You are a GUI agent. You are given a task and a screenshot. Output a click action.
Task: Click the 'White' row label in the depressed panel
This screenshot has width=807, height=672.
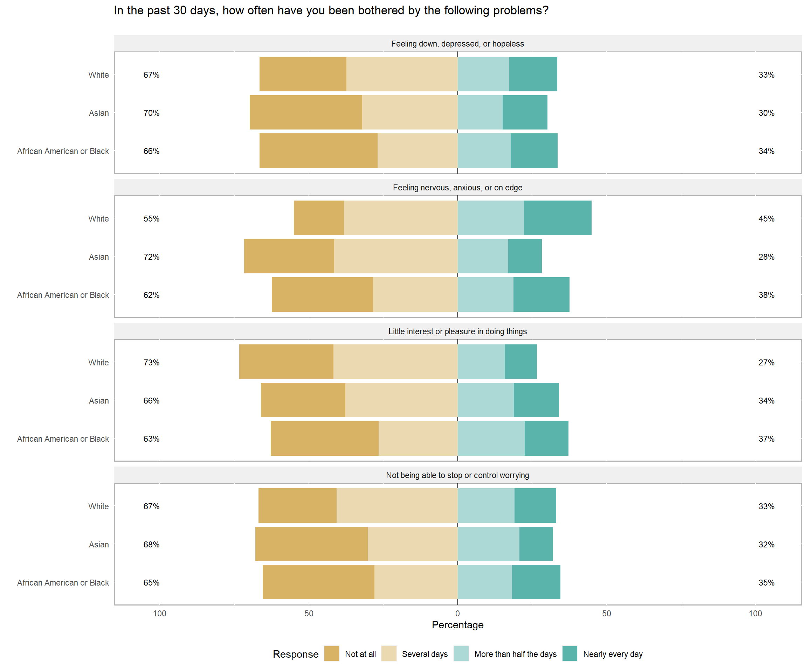pyautogui.click(x=98, y=75)
